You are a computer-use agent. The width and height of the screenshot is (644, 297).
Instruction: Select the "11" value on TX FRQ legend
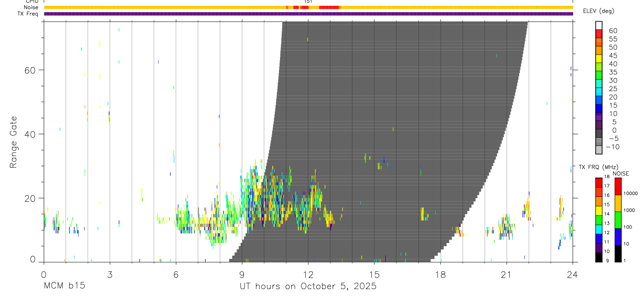pyautogui.click(x=606, y=242)
